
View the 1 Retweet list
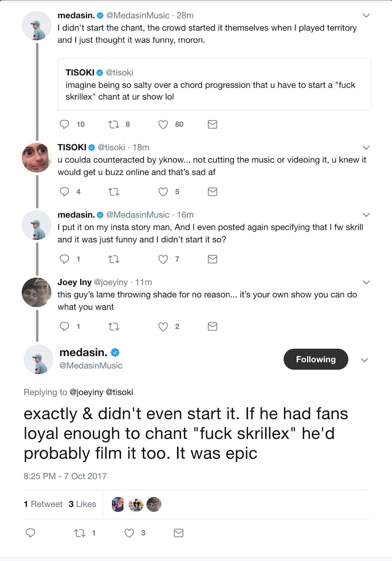pyautogui.click(x=43, y=504)
